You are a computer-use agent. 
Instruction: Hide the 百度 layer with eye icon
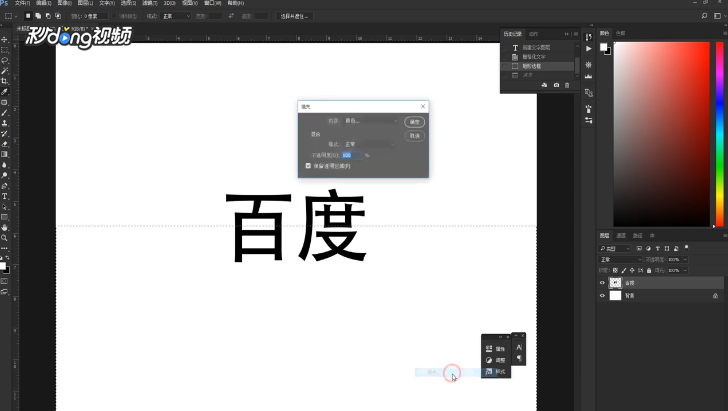click(602, 283)
